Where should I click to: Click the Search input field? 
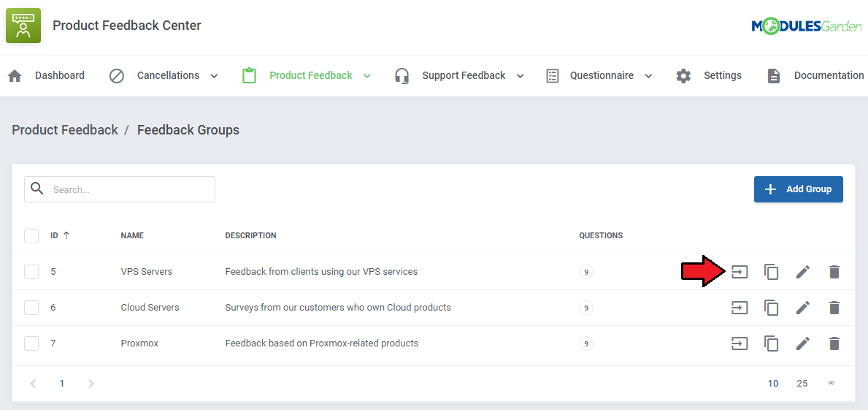click(120, 189)
